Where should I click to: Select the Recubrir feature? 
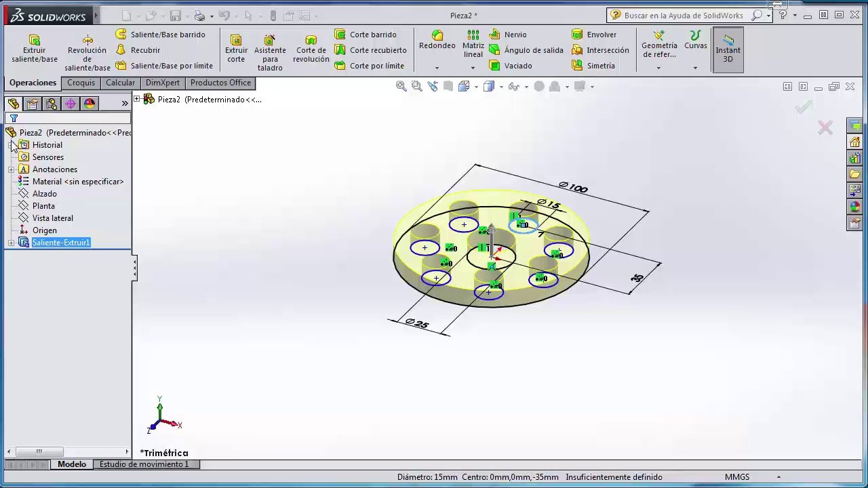click(x=138, y=50)
